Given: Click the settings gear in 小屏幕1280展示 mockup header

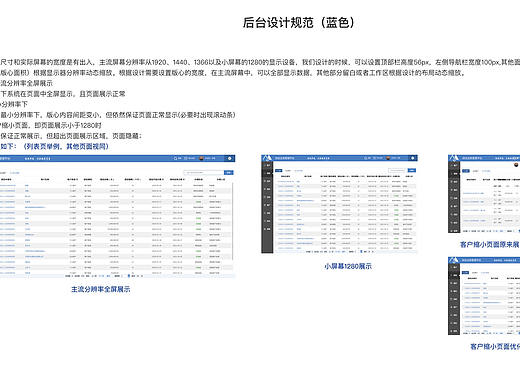Looking at the screenshot, I should coord(412,158).
